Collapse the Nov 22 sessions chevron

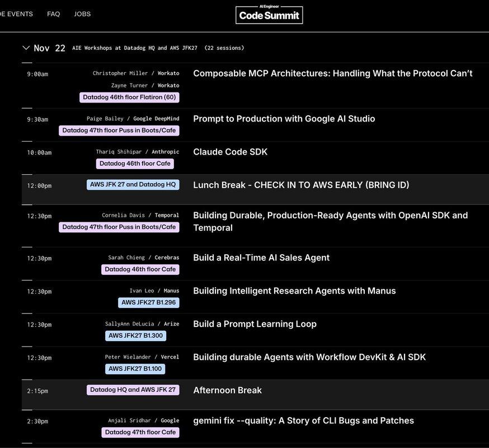(26, 48)
